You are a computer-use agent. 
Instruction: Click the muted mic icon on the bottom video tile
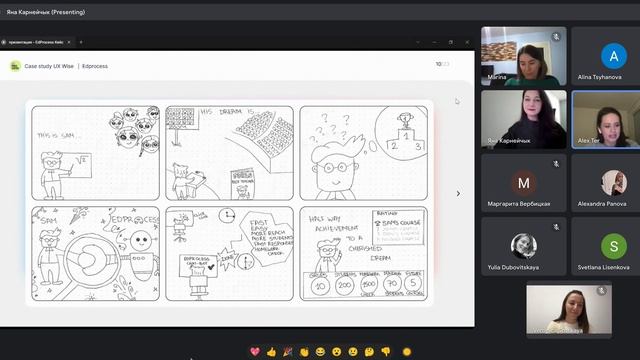[601, 291]
